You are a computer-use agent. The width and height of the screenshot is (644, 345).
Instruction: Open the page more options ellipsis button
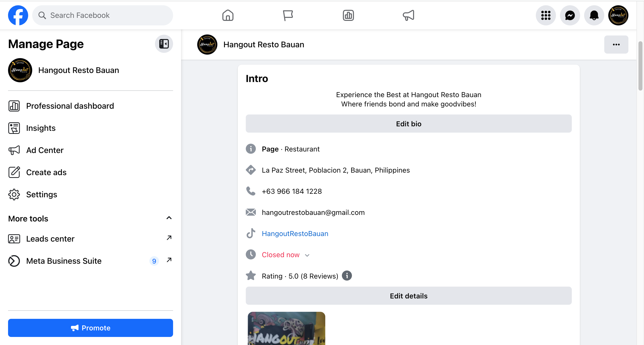point(616,45)
